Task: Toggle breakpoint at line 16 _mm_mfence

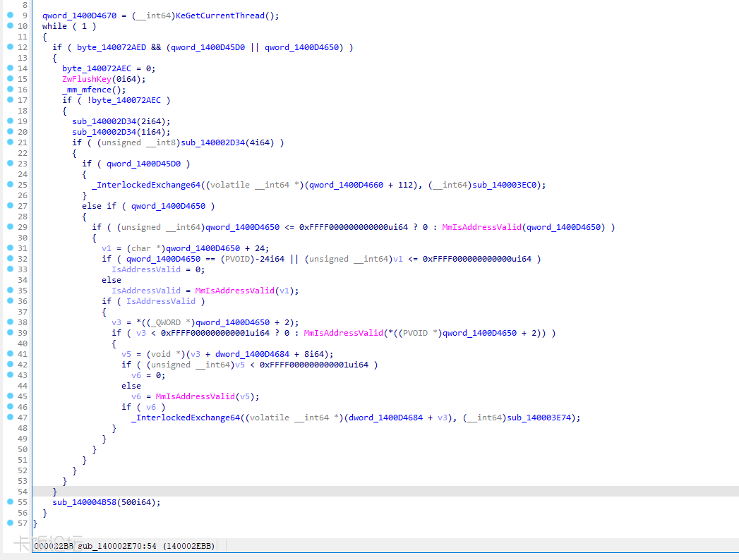Action: tap(9, 90)
